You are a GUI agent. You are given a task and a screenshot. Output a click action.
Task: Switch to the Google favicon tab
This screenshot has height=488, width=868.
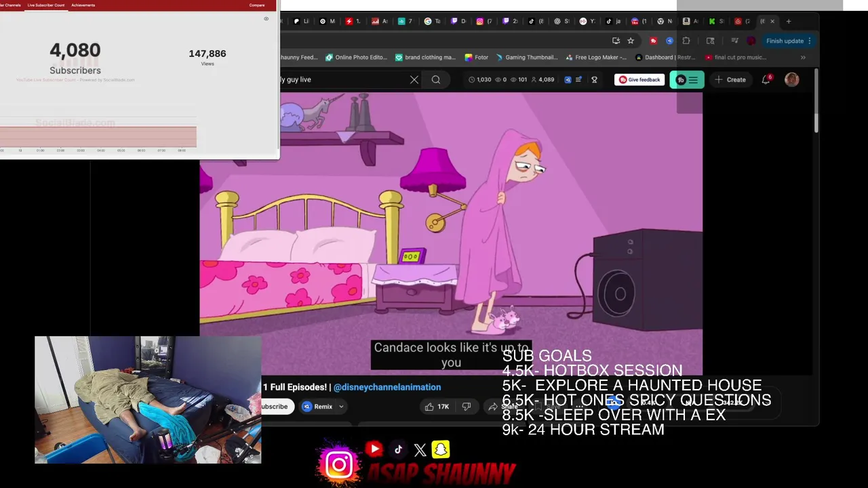(432, 21)
